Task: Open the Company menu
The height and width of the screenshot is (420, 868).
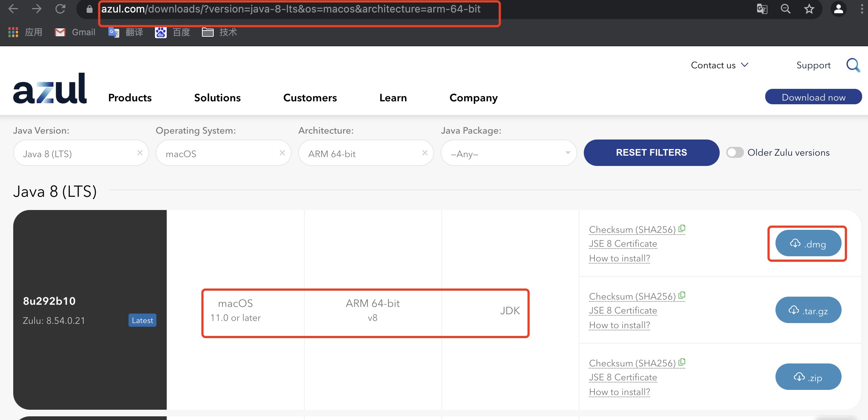Action: pos(473,98)
